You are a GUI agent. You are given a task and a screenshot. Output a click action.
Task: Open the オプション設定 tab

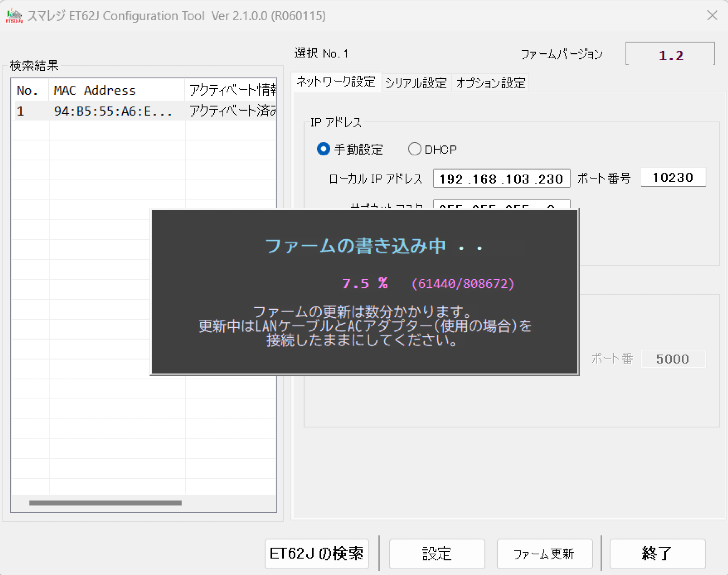491,83
